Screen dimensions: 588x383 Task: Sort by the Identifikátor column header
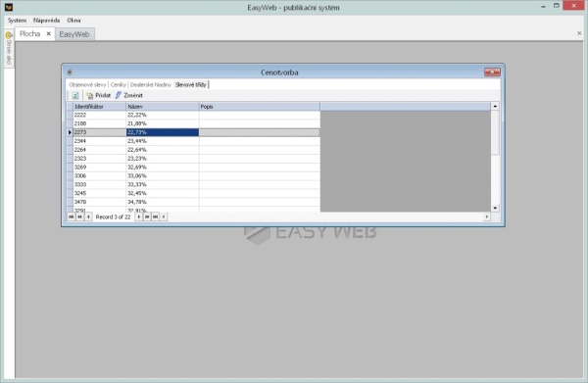[x=99, y=107]
